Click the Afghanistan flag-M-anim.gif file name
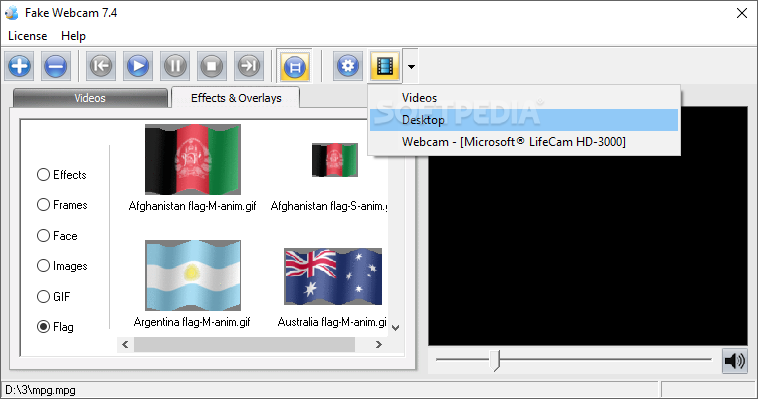Screen dimensions: 758x399 click(x=192, y=206)
